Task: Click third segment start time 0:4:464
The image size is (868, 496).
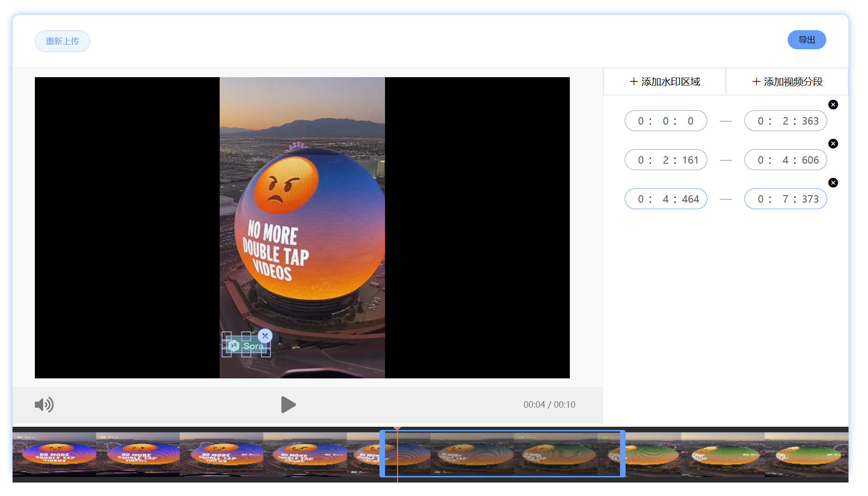Action: click(x=666, y=199)
